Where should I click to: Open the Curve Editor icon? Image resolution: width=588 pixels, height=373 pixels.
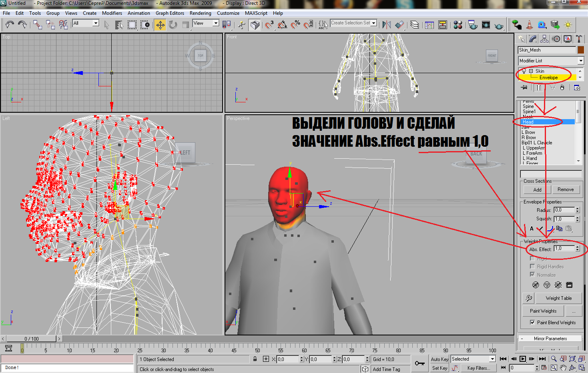coord(429,25)
